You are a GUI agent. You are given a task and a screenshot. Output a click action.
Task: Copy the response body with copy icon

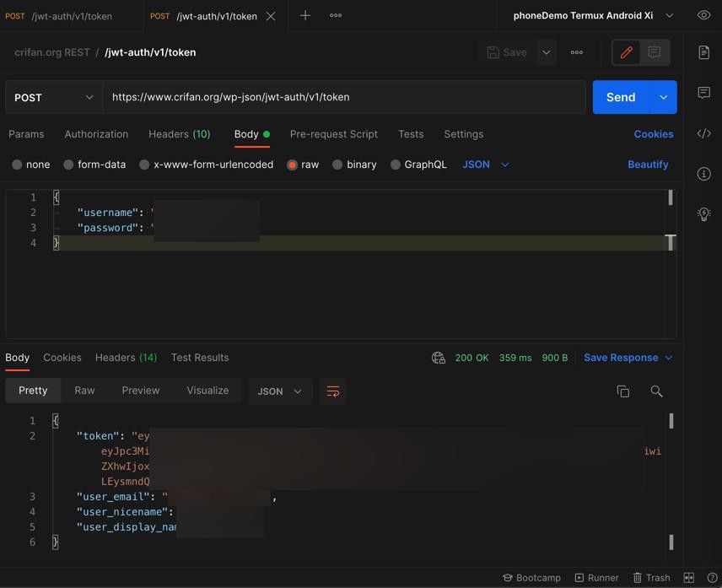623,391
